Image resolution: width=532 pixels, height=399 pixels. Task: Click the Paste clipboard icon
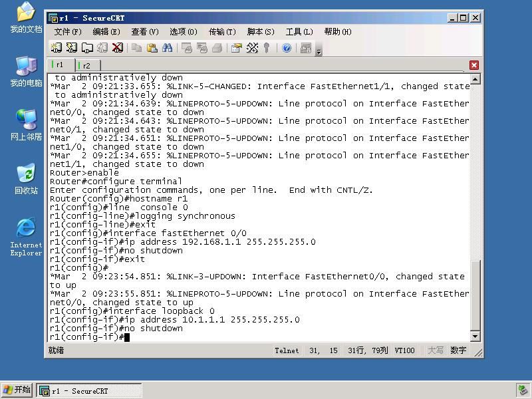(x=152, y=48)
